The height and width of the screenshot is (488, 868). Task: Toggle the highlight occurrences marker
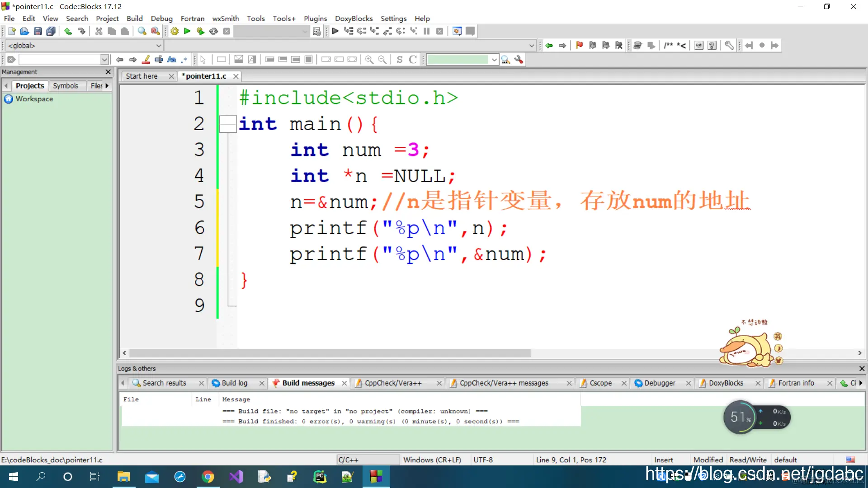(146, 60)
